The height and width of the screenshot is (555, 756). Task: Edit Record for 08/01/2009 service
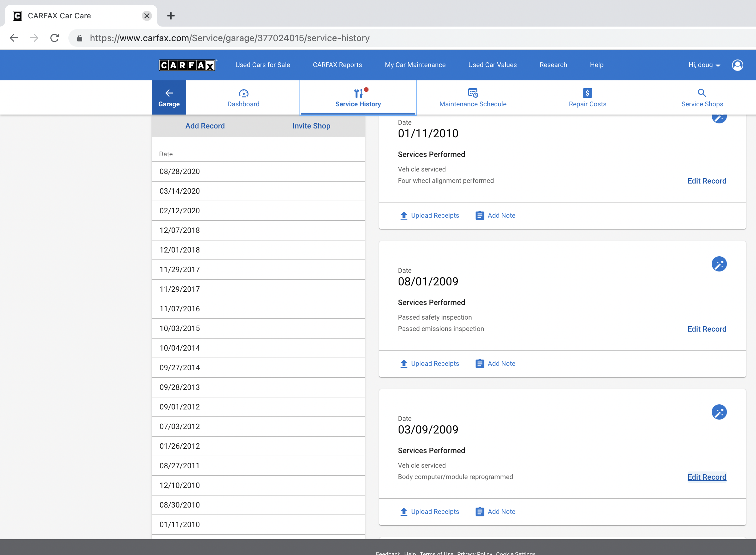[x=707, y=329]
